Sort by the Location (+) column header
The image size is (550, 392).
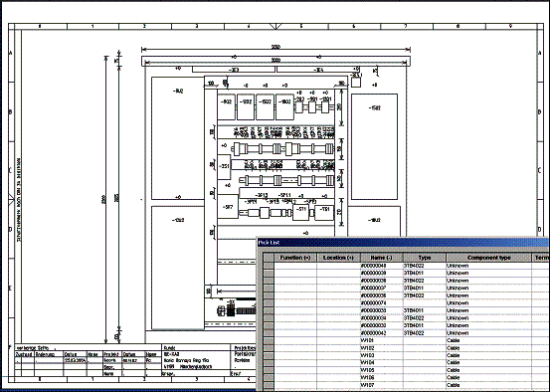tap(338, 258)
